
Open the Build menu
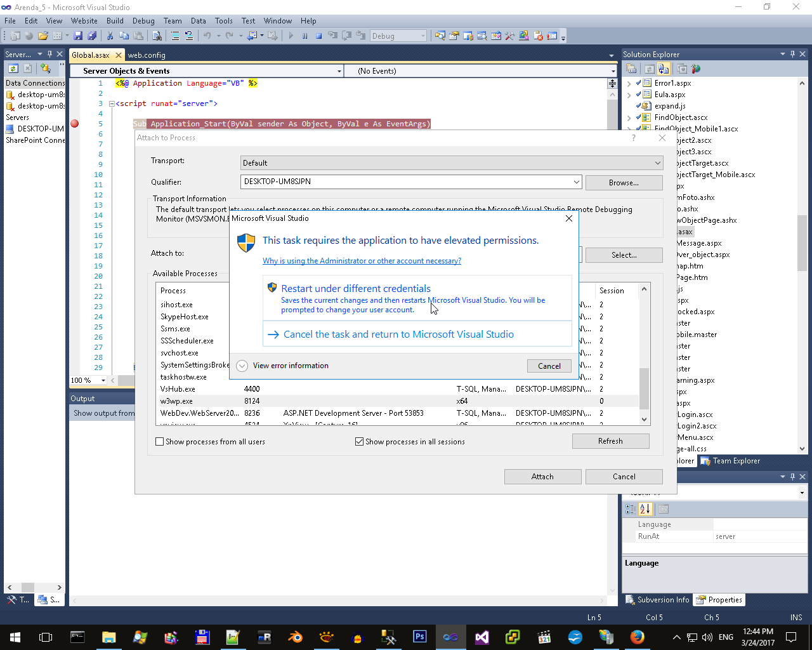[x=115, y=21]
